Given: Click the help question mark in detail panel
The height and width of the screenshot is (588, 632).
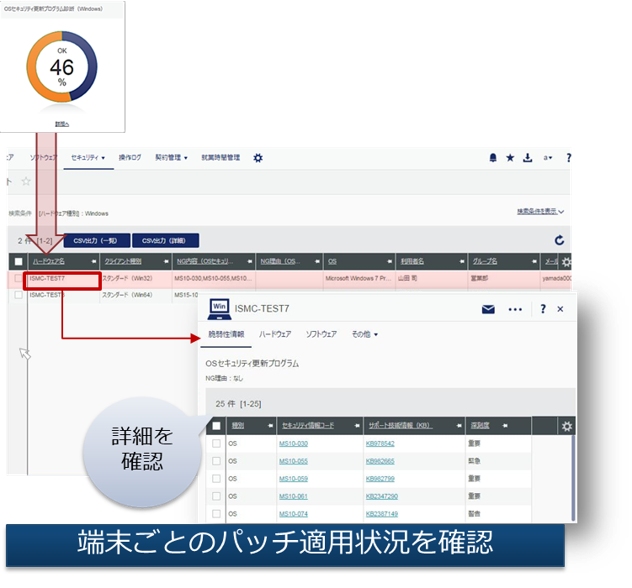Looking at the screenshot, I should point(543,309).
